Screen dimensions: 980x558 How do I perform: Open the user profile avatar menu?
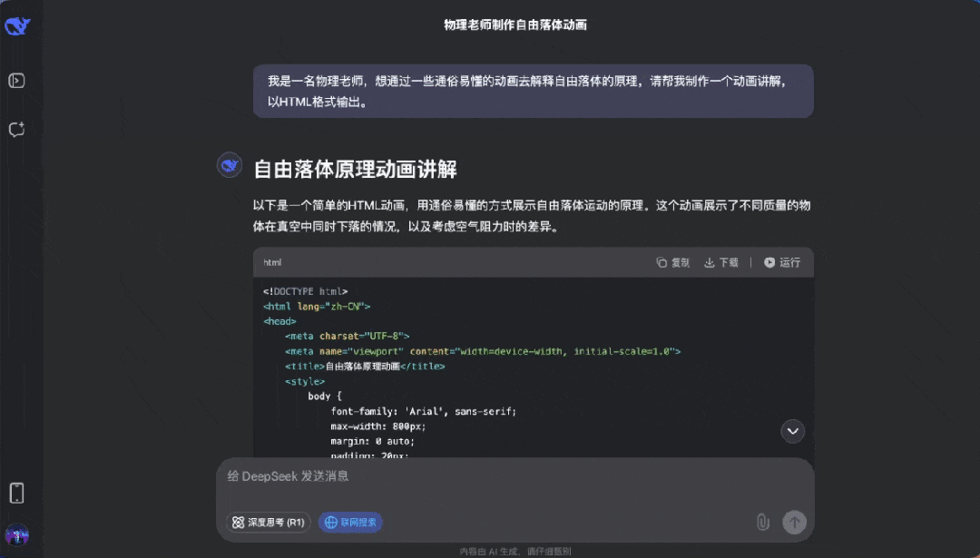click(x=16, y=534)
